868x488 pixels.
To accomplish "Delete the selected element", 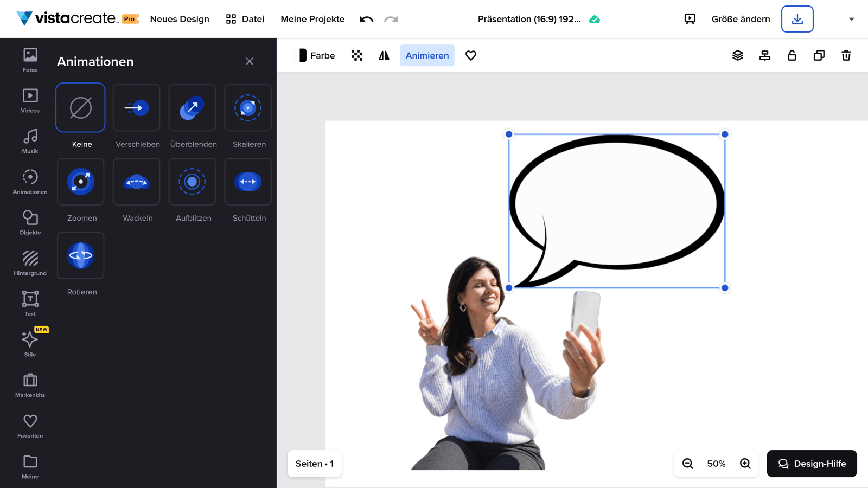I will 846,55.
